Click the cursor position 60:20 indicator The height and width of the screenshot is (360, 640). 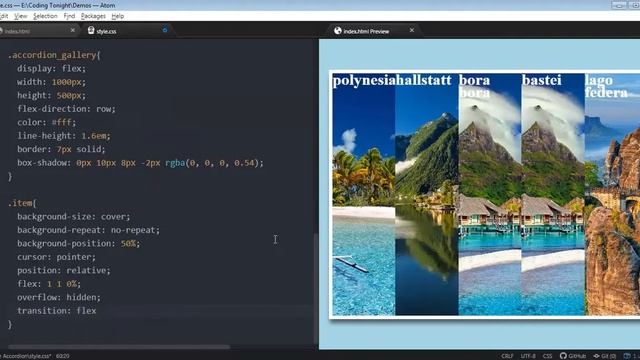tap(62, 356)
